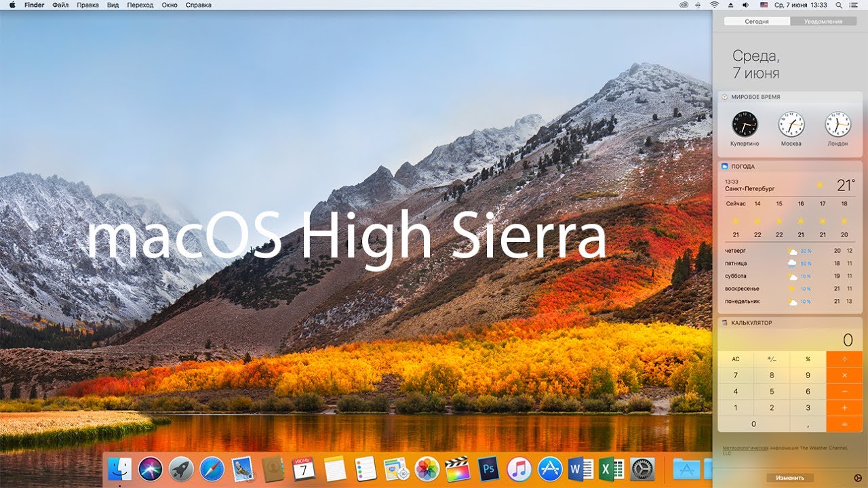Select the Сегодня tab
The height and width of the screenshot is (488, 868).
(757, 22)
